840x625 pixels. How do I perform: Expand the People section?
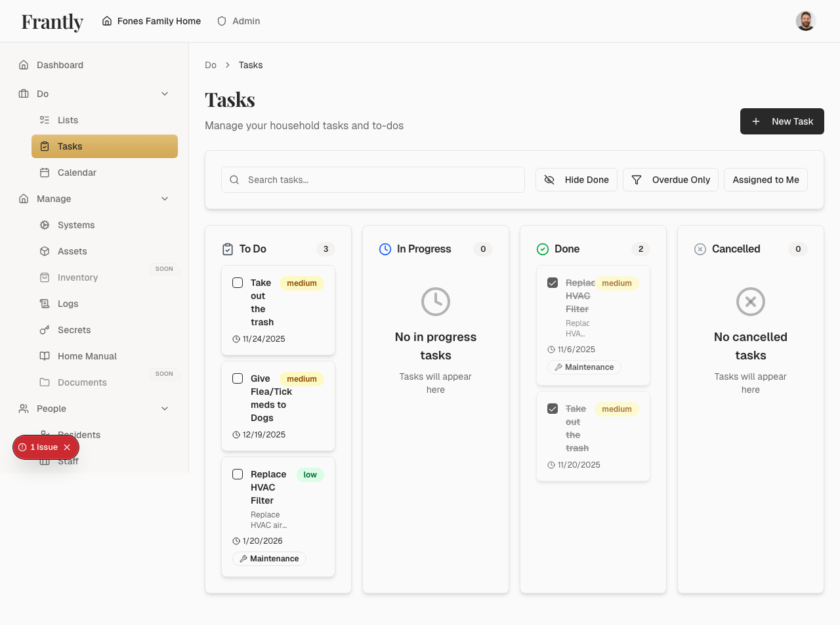coord(165,409)
